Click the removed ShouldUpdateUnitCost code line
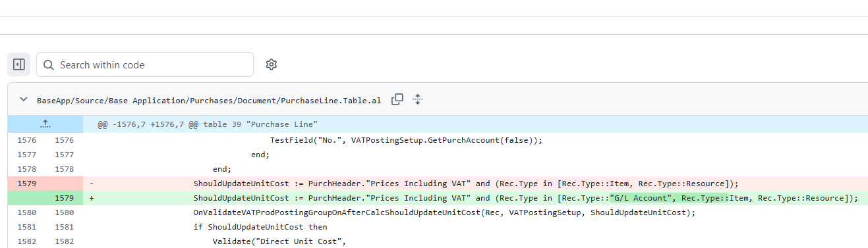The image size is (868, 248). (466, 184)
